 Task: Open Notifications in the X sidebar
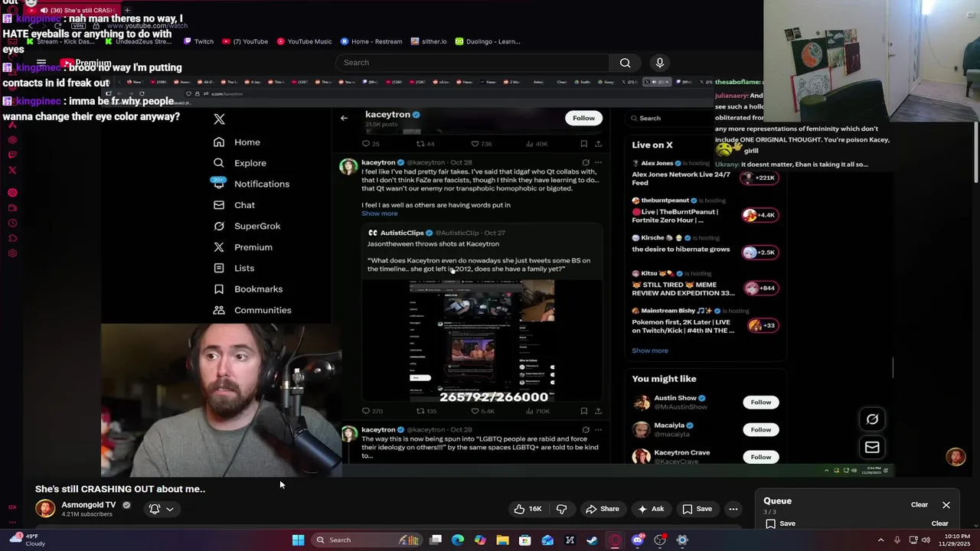(x=252, y=184)
